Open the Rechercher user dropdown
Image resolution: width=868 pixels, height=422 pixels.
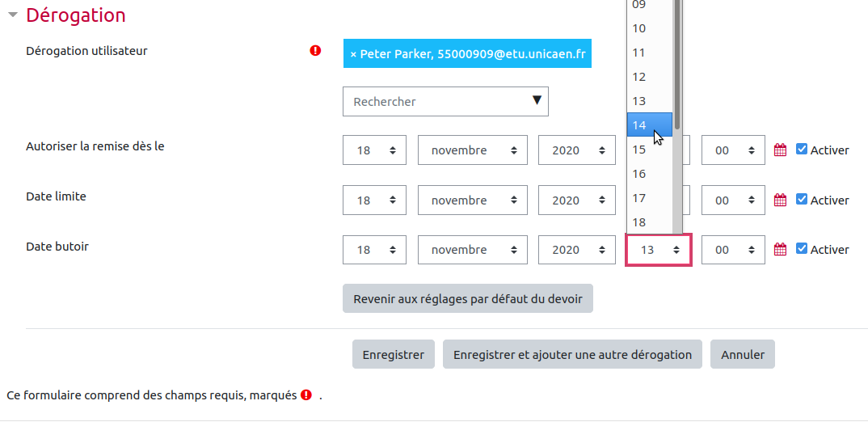(x=445, y=102)
